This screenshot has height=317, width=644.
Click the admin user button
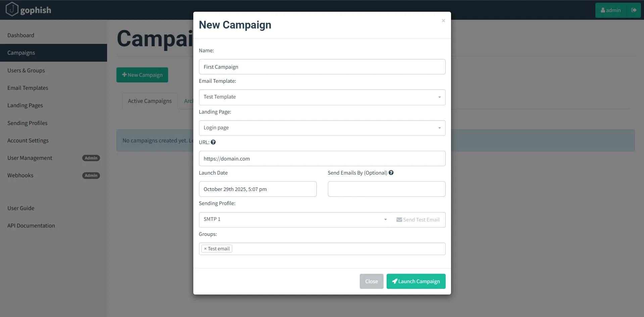click(611, 10)
